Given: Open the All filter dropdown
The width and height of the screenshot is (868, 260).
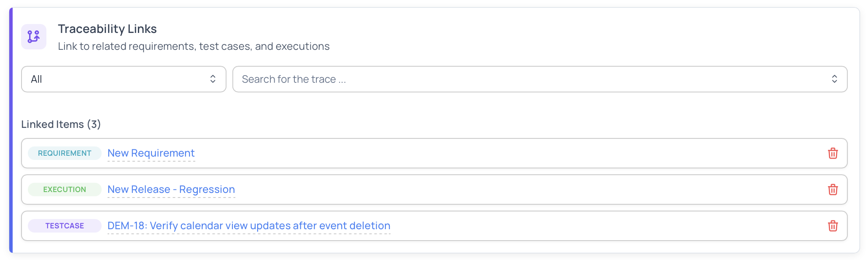Looking at the screenshot, I should 123,79.
